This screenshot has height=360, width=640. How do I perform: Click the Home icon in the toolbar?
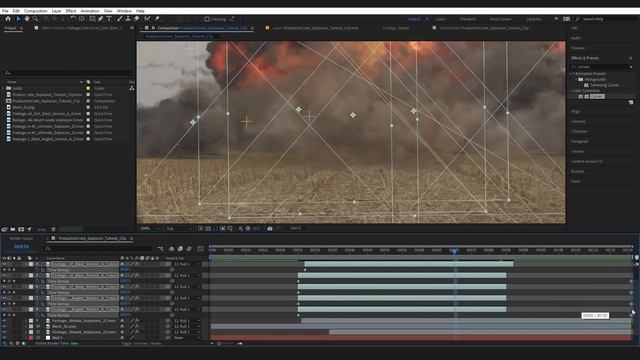[8, 19]
